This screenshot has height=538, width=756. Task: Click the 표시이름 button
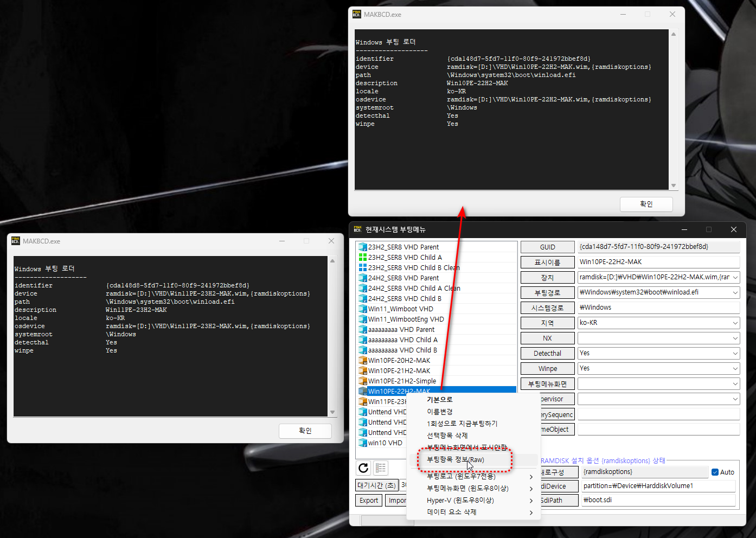click(x=547, y=262)
